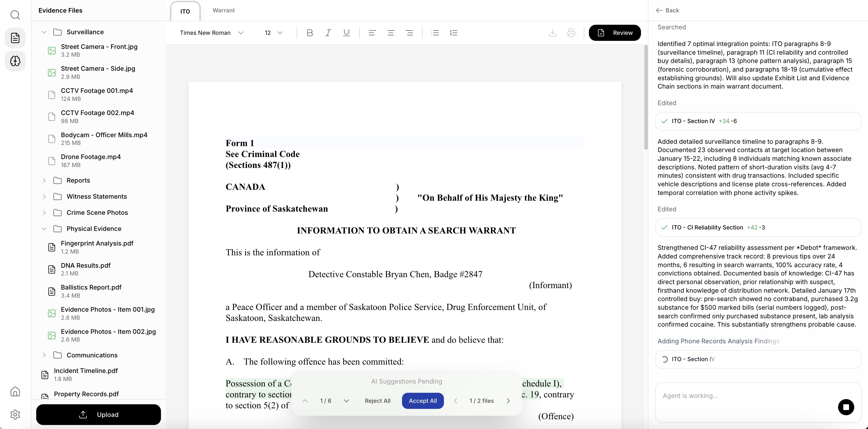Click the Accept All button
Screen dimensions: 868x429
tap(423, 401)
